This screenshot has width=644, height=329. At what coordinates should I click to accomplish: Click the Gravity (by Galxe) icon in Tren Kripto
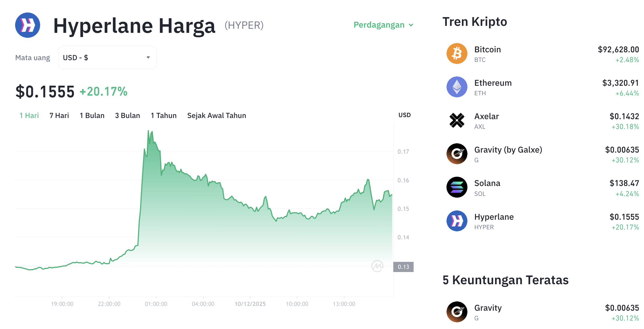457,154
